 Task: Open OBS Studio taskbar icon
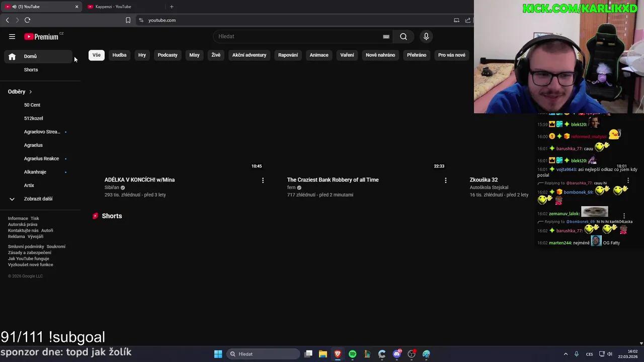(x=412, y=354)
